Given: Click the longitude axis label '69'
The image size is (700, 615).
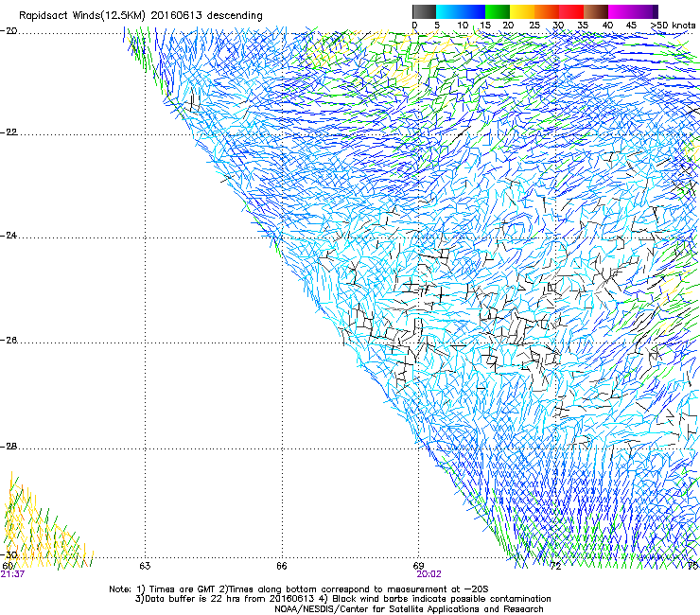Looking at the screenshot, I should [x=418, y=566].
